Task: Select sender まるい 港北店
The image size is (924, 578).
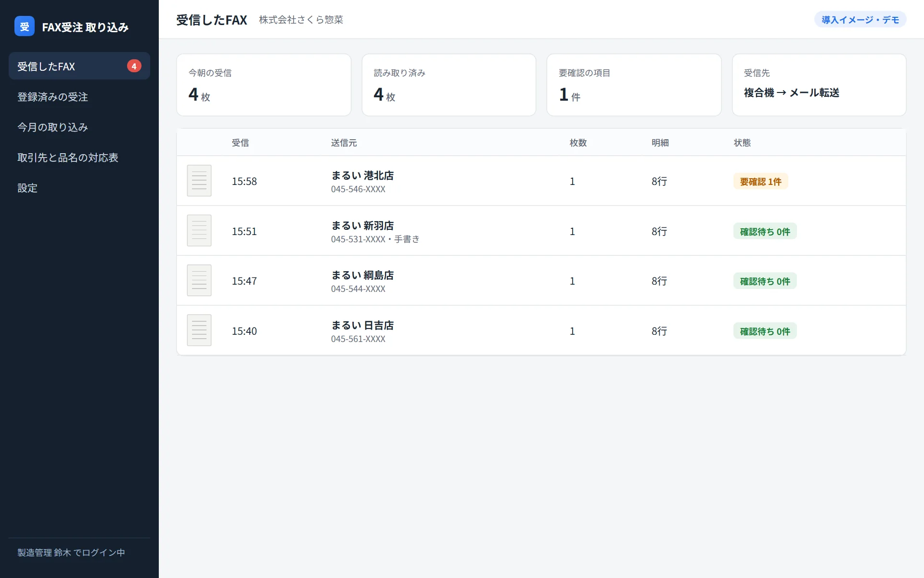Action: pos(362,175)
